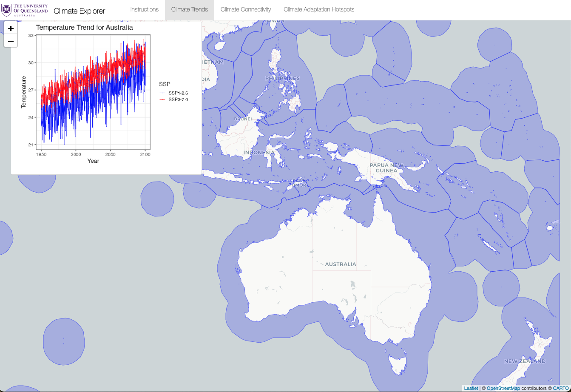Select the Climate Trends tab
571x392 pixels.
click(x=190, y=9)
